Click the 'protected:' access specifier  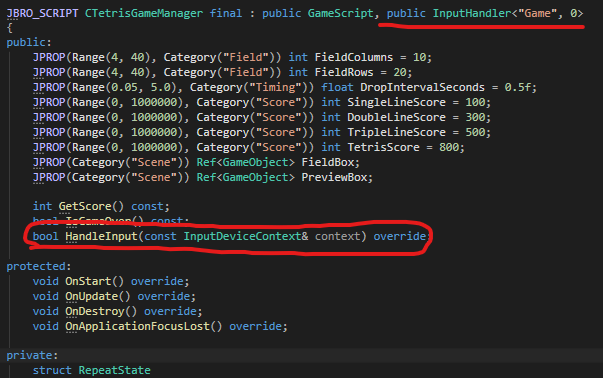point(39,266)
